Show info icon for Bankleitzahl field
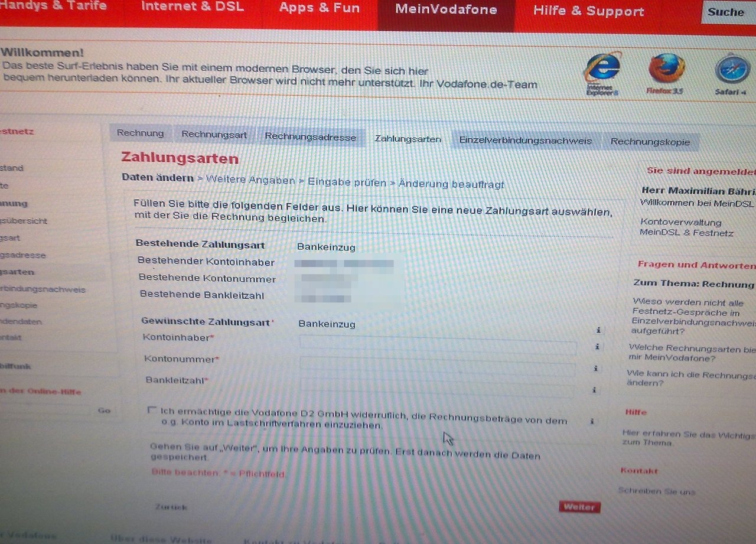The height and width of the screenshot is (544, 756). 594,390
